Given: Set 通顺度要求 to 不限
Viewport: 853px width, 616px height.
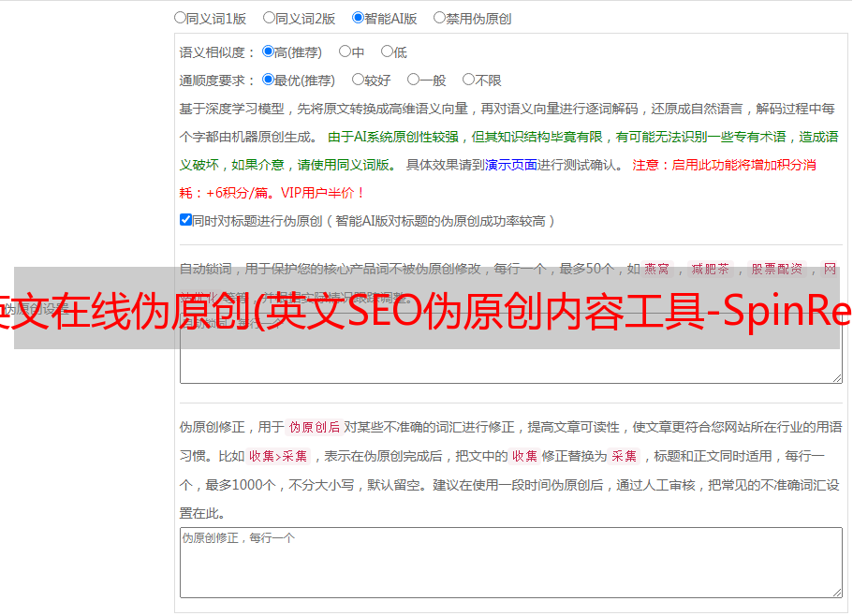Looking at the screenshot, I should (x=468, y=80).
